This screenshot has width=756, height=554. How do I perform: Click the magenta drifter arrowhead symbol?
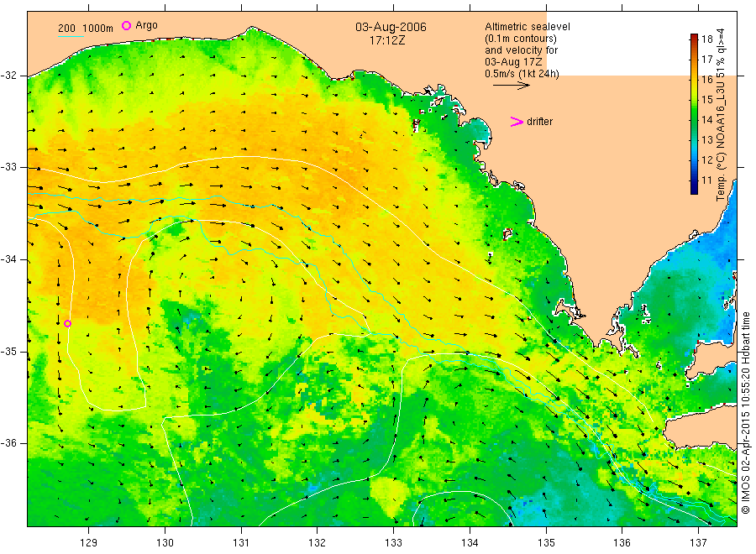click(x=517, y=122)
